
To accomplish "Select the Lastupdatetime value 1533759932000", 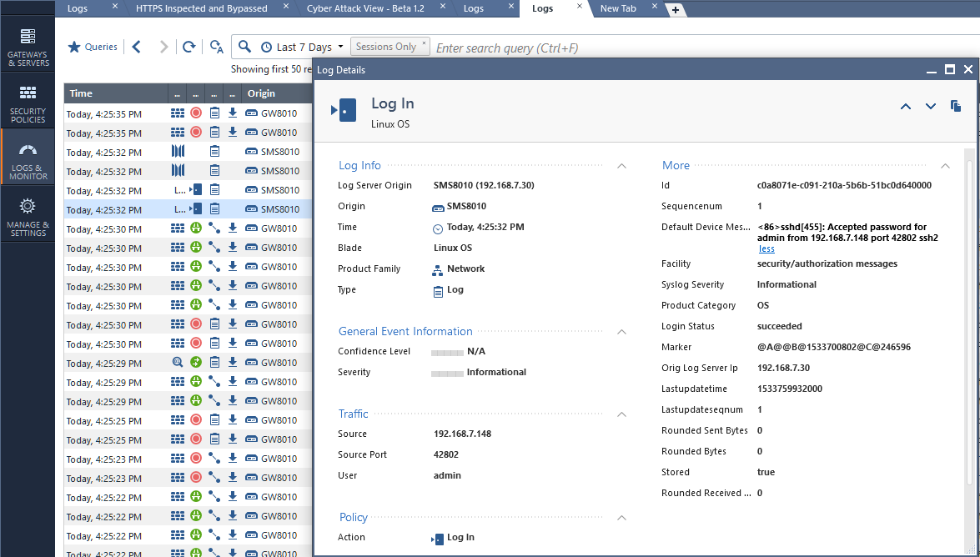I will pyautogui.click(x=789, y=389).
